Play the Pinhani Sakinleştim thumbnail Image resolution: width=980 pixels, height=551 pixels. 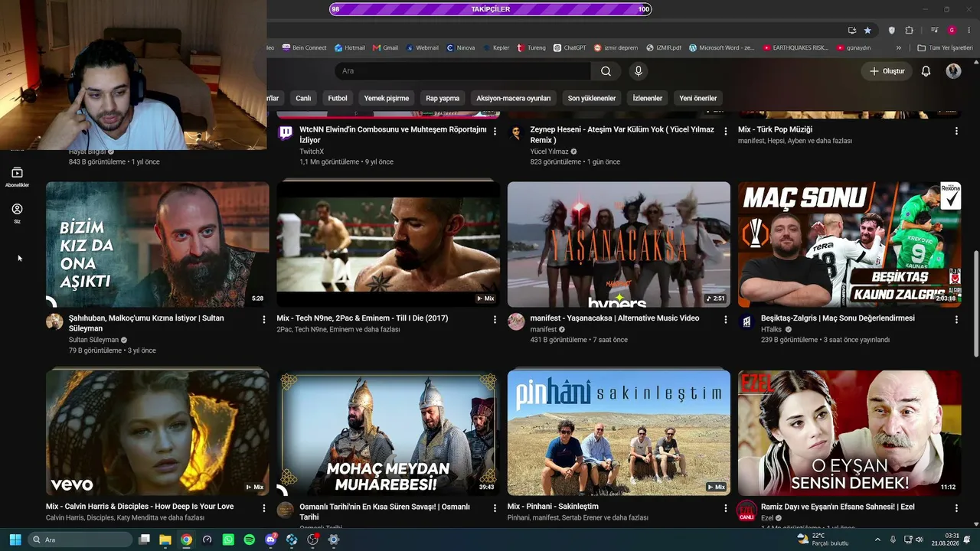tap(619, 433)
